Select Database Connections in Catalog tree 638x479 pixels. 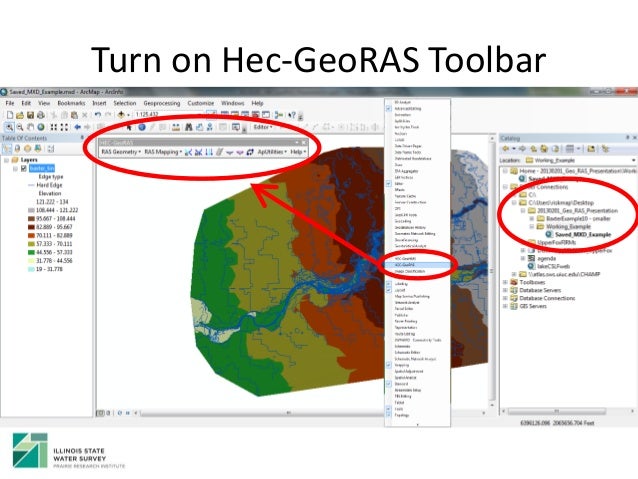click(x=547, y=298)
